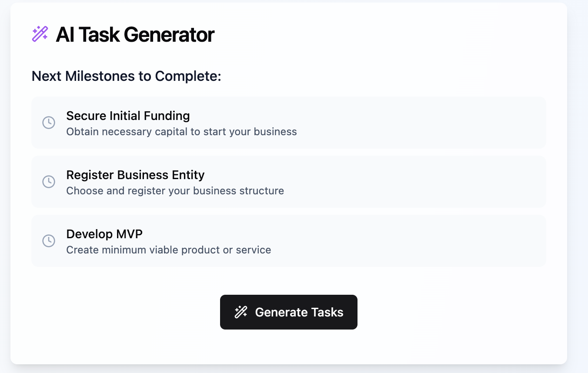Select the Secure Initial Funding milestone title
Screen dimensions: 588x373
128,116
